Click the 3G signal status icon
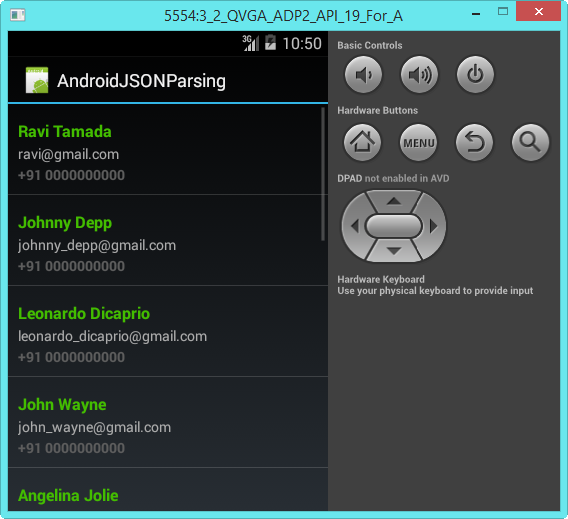This screenshot has height=519, width=568. pyautogui.click(x=251, y=43)
